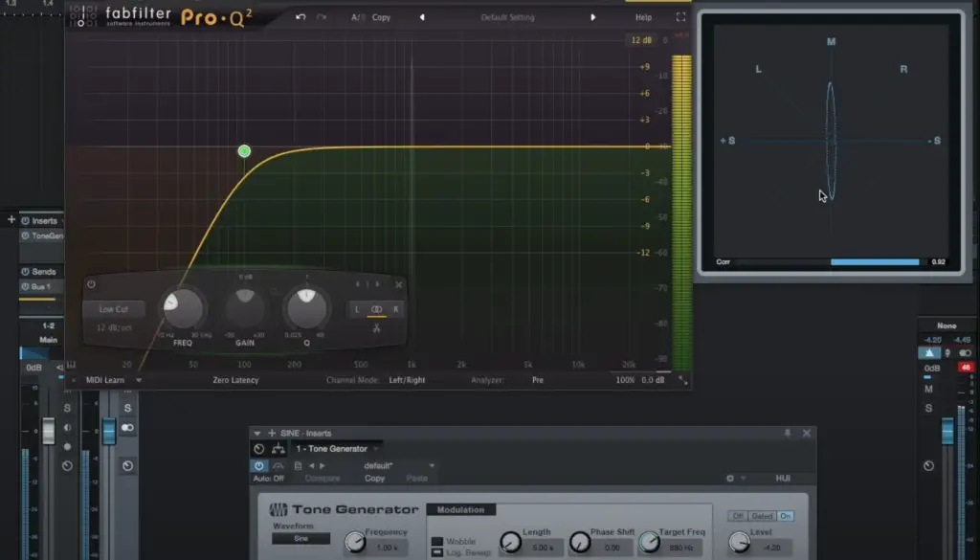The height and width of the screenshot is (560, 980).
Task: Pin the SINE Inserts window
Action: coord(788,433)
